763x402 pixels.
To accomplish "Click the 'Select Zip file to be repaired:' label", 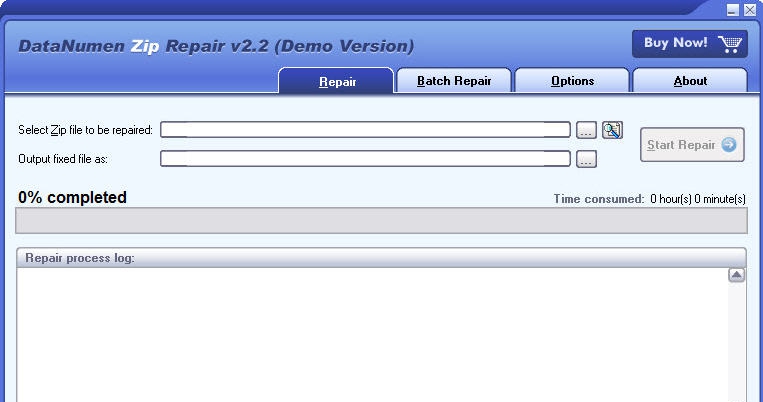I will pos(85,130).
